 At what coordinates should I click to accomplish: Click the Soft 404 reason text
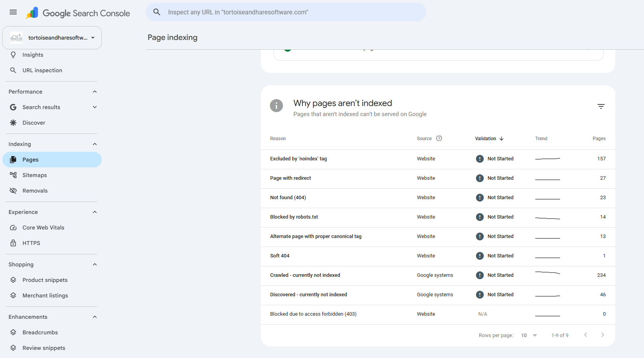point(280,256)
